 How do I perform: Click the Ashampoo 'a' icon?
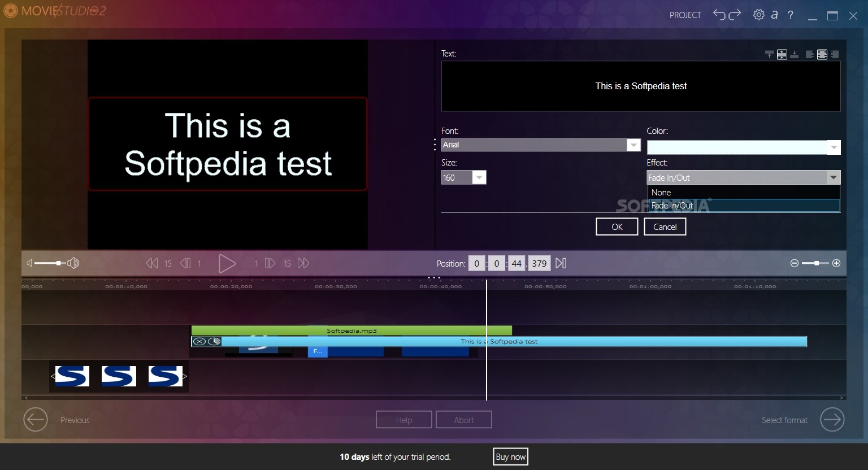pyautogui.click(x=775, y=15)
